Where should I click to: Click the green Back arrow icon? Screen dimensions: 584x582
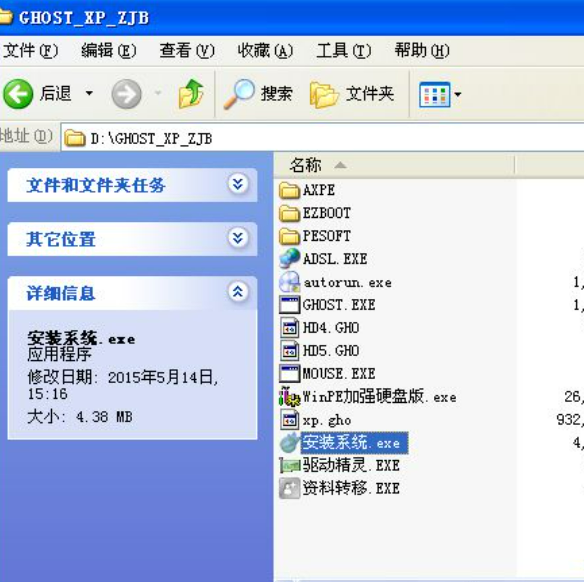(18, 94)
